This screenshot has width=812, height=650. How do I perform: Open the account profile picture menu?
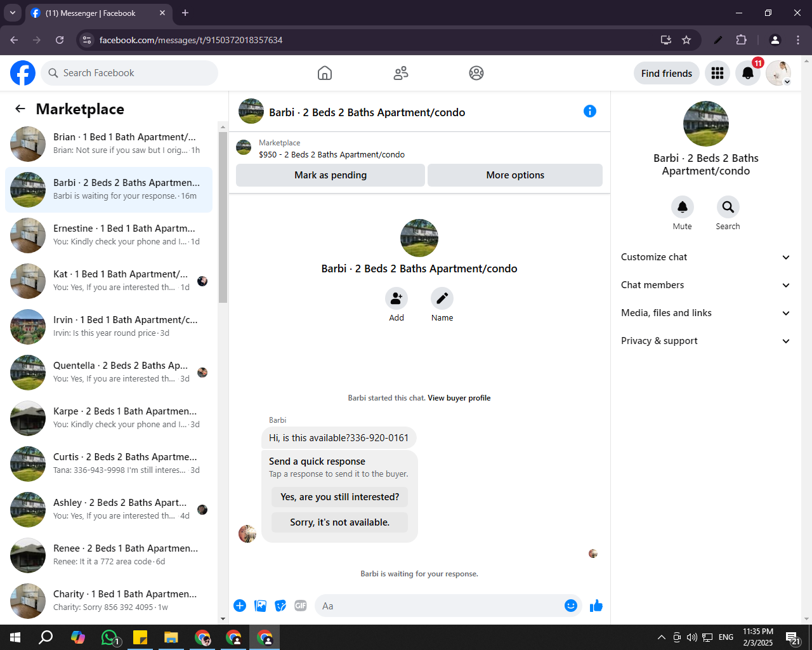778,73
